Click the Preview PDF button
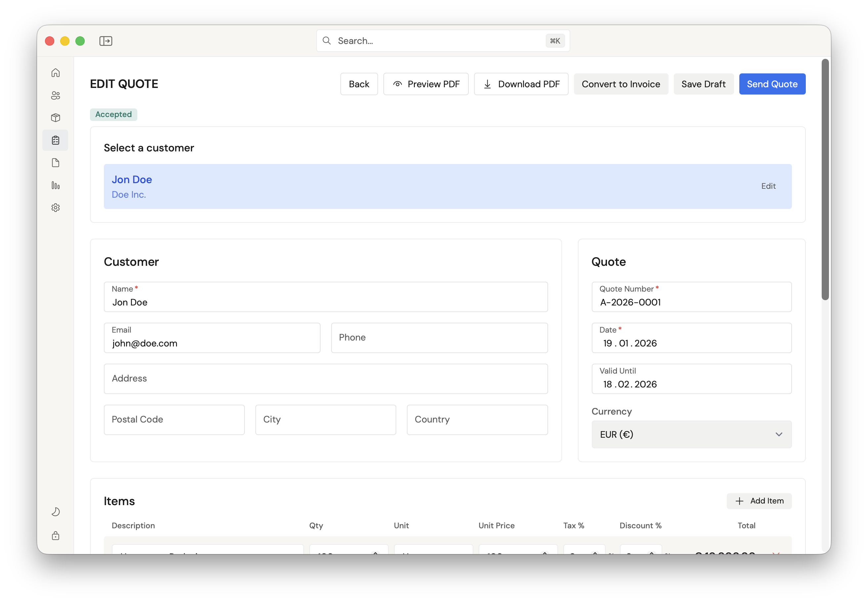 tap(426, 84)
